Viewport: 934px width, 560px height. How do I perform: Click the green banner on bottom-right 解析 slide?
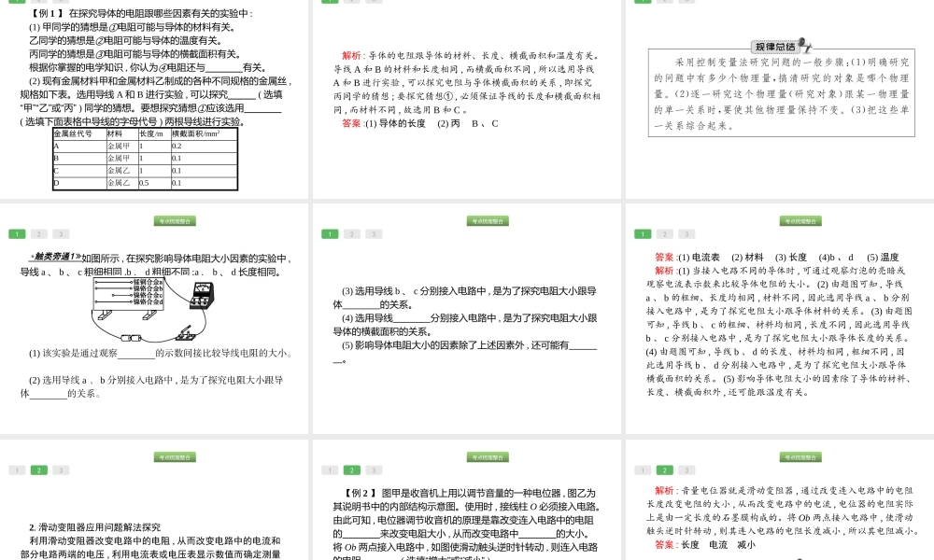pos(799,457)
